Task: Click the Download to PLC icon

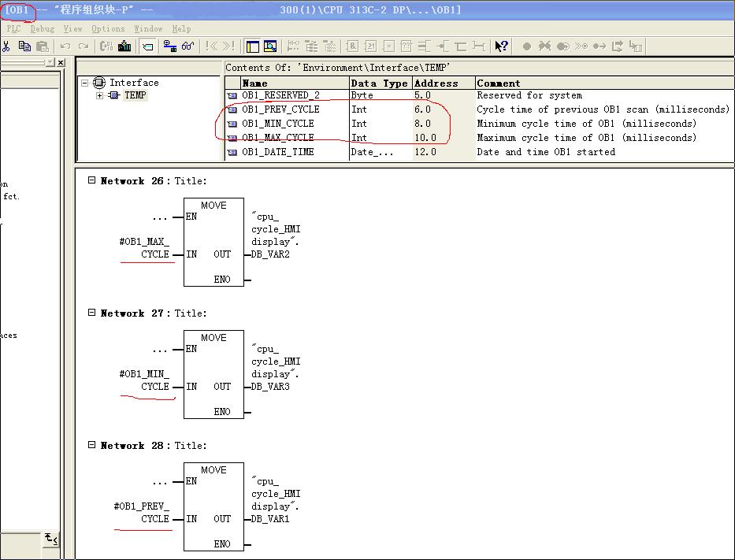Action: 124,46
